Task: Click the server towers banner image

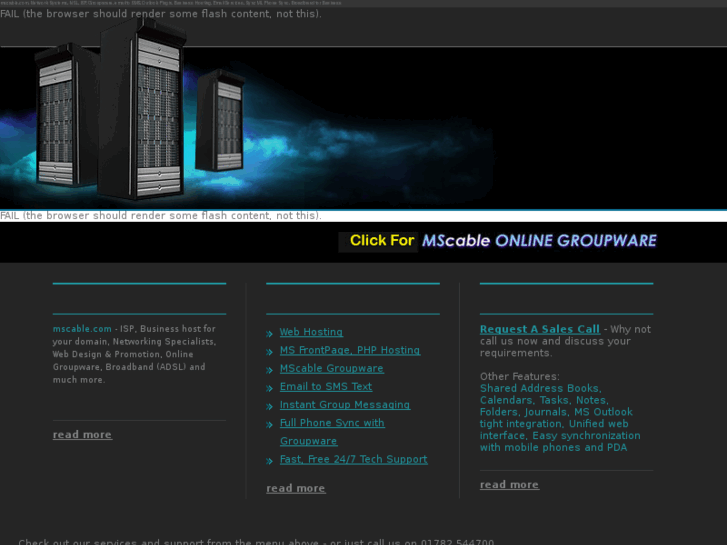Action: 246,114
